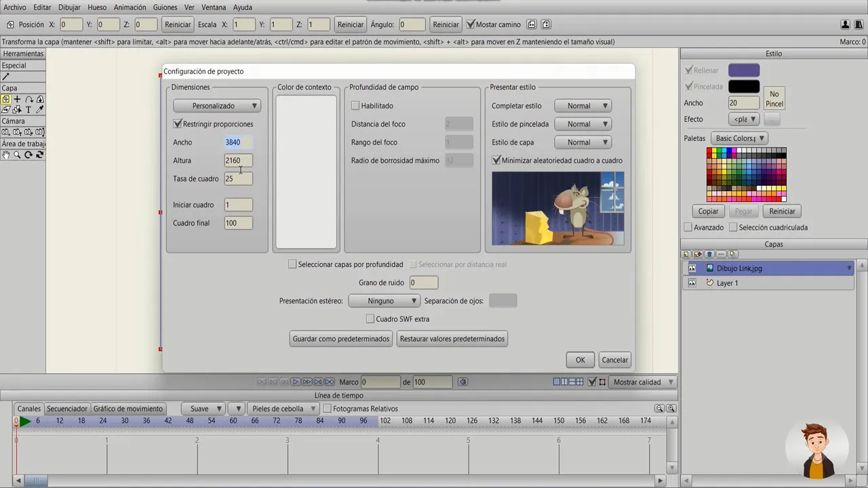Image resolution: width=868 pixels, height=488 pixels.
Task: Open the Estilo de capa dropdown
Action: click(583, 142)
